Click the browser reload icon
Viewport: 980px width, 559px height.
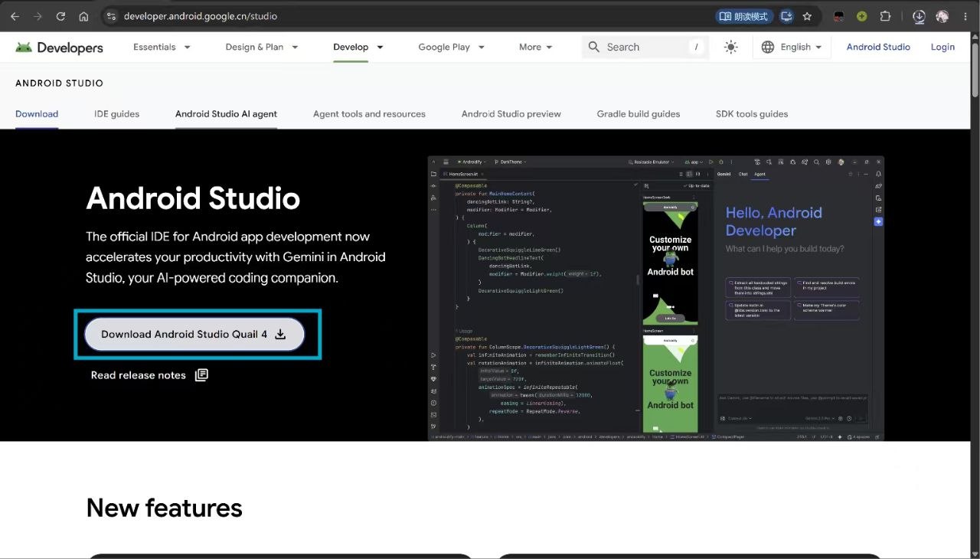click(x=60, y=16)
